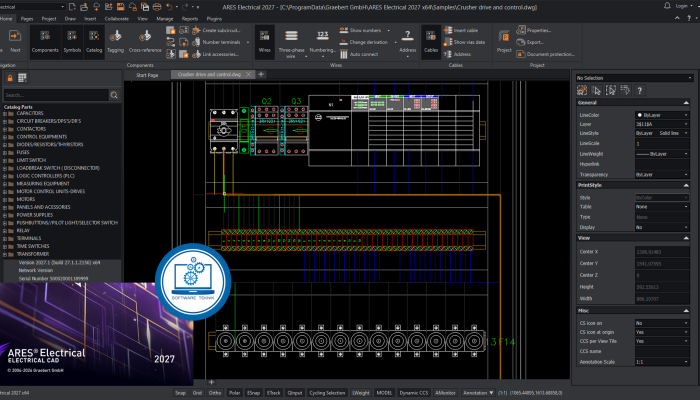The image size is (700, 400).
Task: Open the Cross-reference tool
Action: click(145, 42)
